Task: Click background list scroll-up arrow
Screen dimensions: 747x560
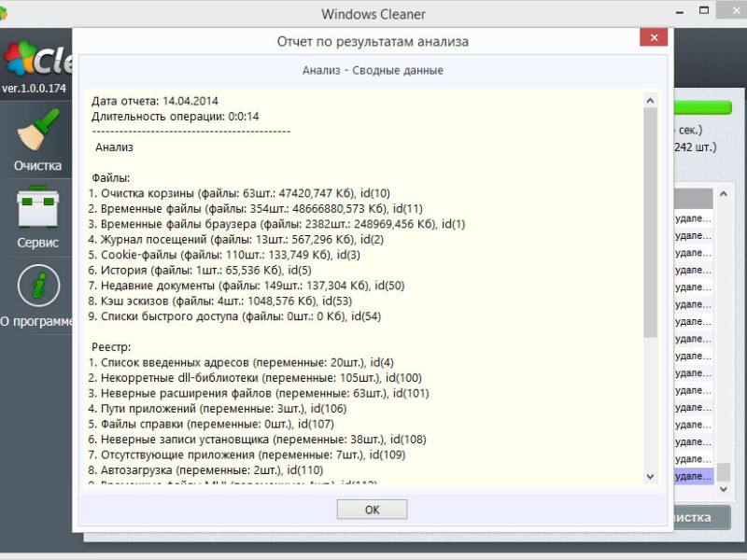Action: click(723, 194)
